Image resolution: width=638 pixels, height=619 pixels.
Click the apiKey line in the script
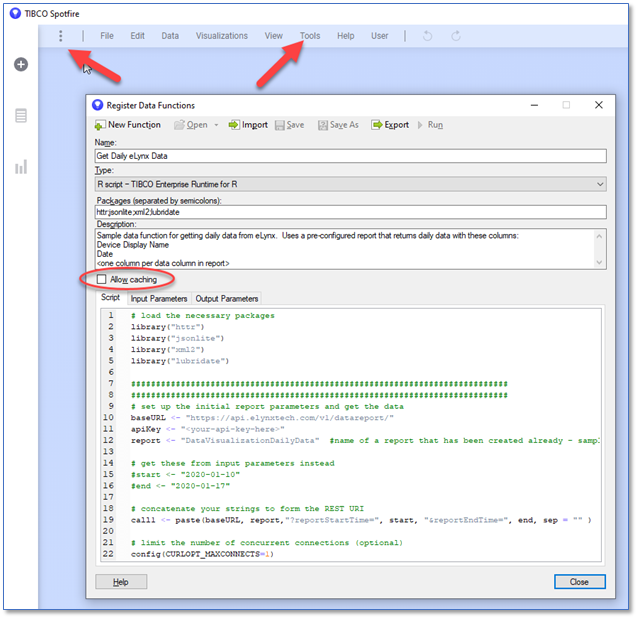(x=208, y=429)
